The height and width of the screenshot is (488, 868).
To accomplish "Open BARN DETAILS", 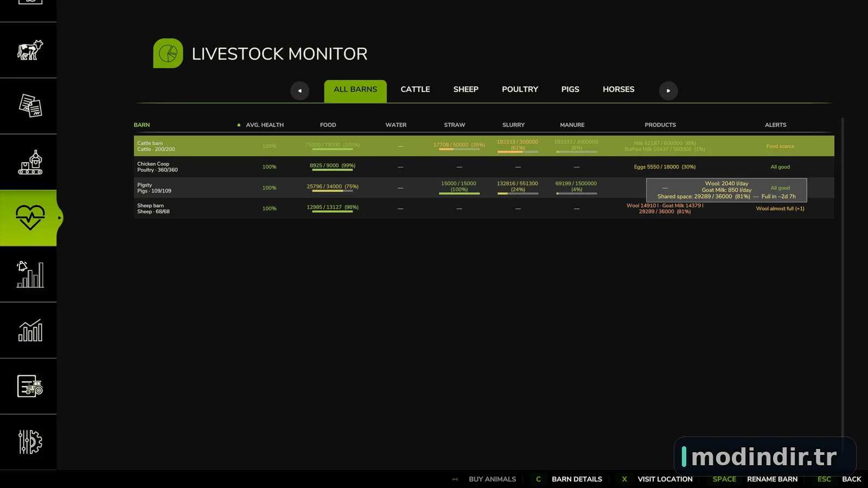I will pos(577,479).
